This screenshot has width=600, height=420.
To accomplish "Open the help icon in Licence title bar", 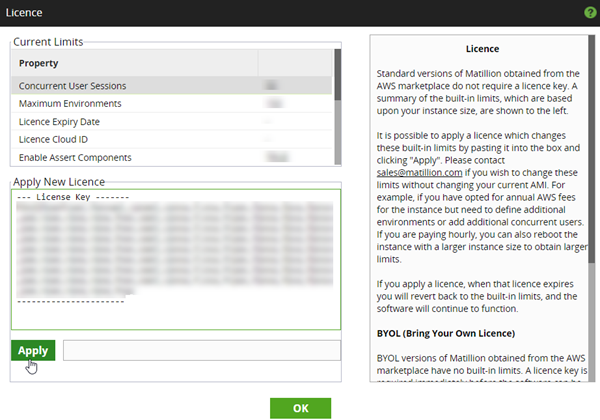I will tap(590, 13).
